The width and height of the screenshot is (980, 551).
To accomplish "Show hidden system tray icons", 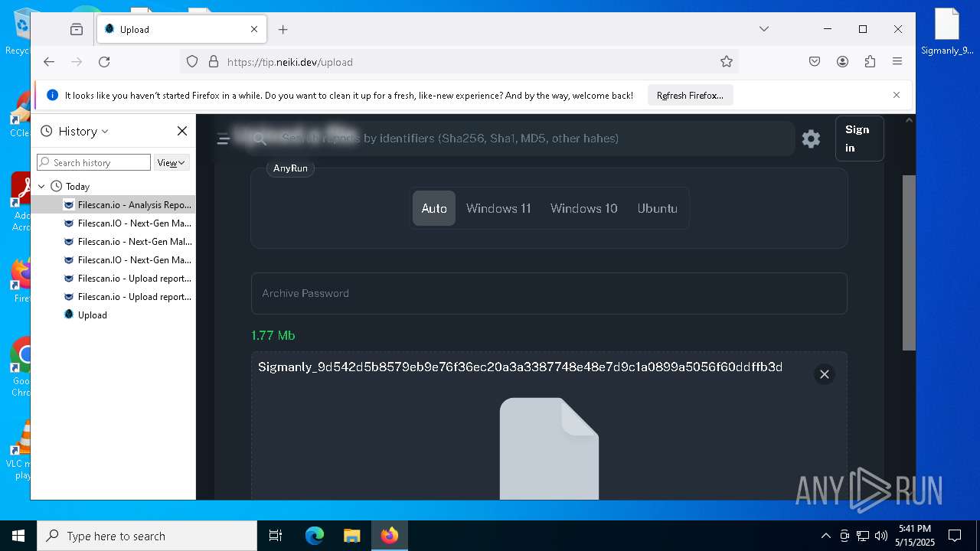I will pos(825,536).
